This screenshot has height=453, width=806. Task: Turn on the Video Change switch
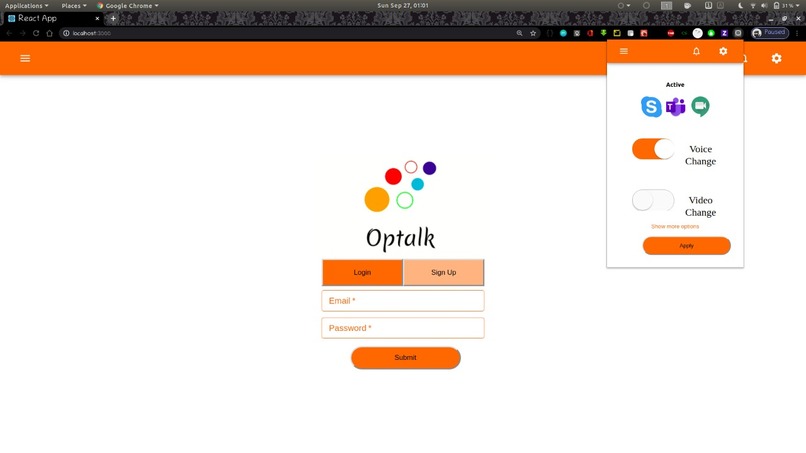tap(653, 200)
